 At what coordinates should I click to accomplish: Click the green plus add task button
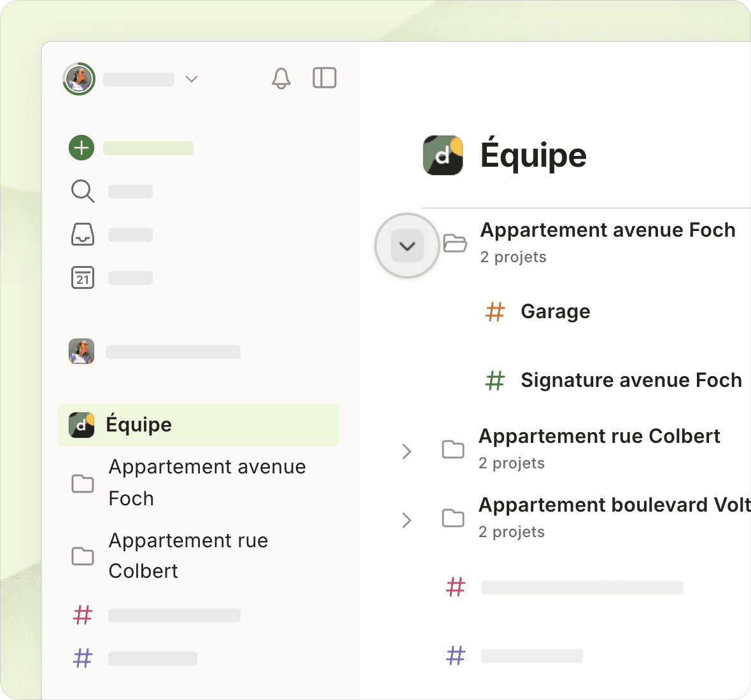click(81, 148)
